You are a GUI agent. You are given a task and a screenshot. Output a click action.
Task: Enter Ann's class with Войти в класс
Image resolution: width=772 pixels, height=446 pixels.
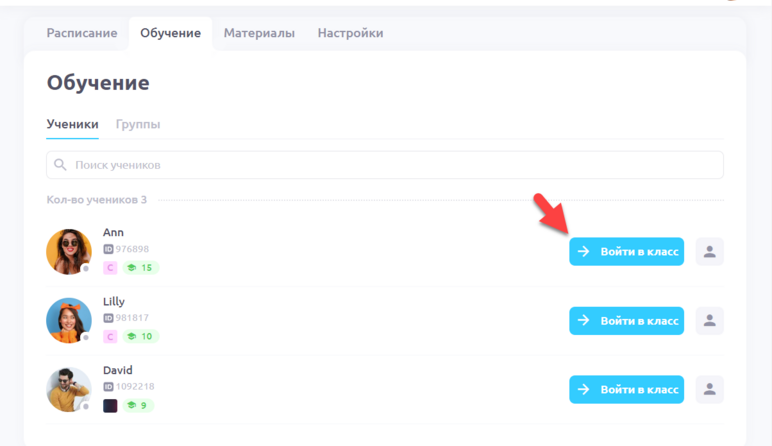click(x=626, y=252)
